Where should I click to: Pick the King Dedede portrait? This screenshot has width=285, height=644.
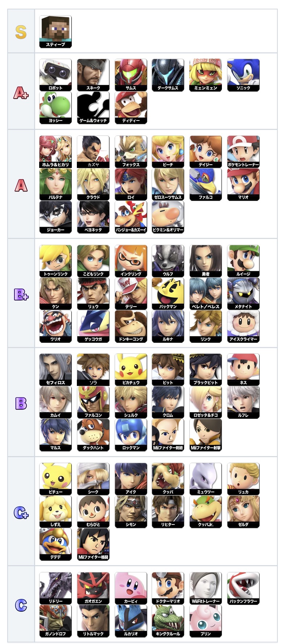[x=55, y=544]
